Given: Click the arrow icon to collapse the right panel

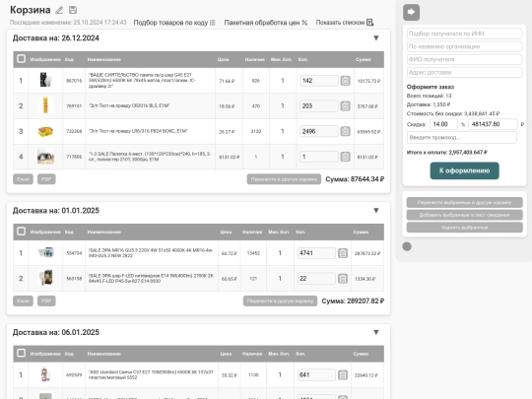Looking at the screenshot, I should coord(411,12).
